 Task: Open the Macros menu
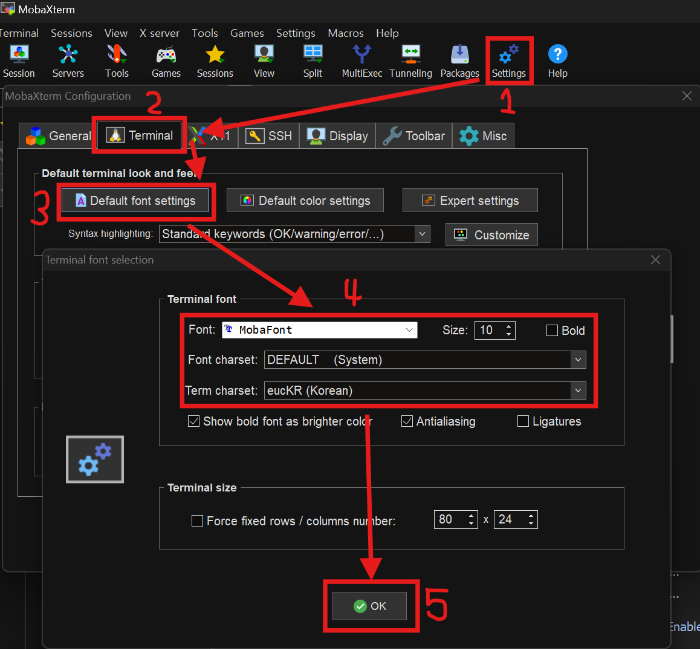tap(346, 33)
